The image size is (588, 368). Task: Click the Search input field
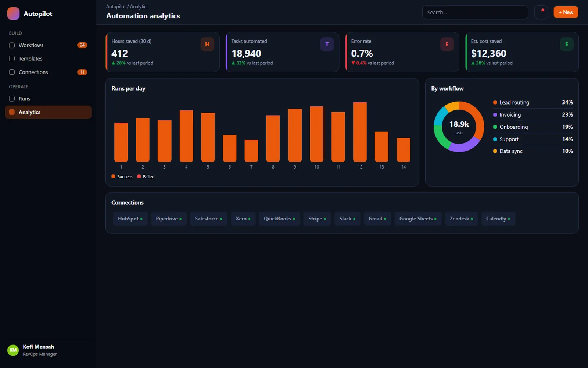click(x=475, y=12)
